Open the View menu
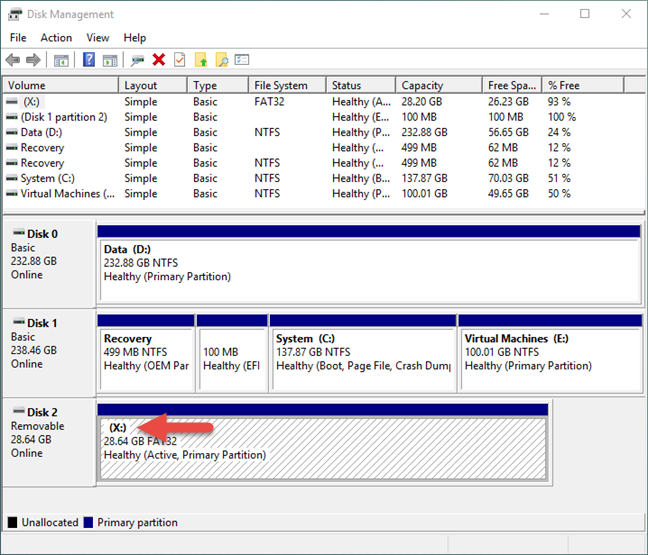 click(x=98, y=38)
